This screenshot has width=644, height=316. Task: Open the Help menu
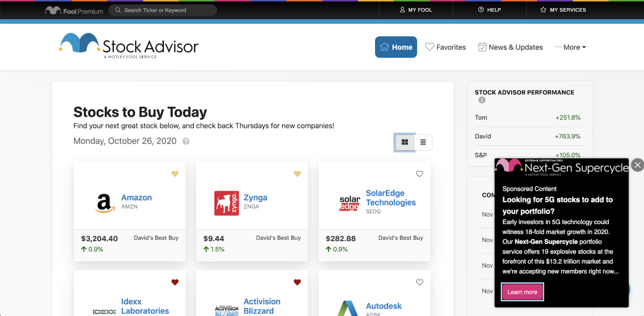point(489,10)
